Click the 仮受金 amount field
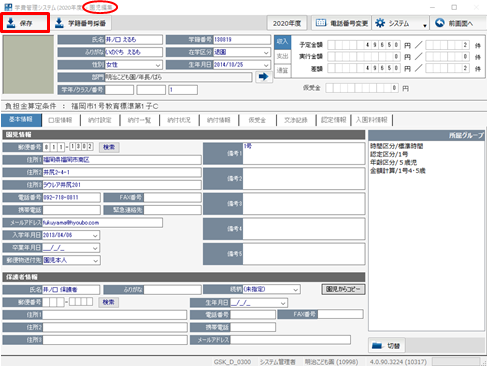Screen dimensions: 487x366 tap(362, 88)
